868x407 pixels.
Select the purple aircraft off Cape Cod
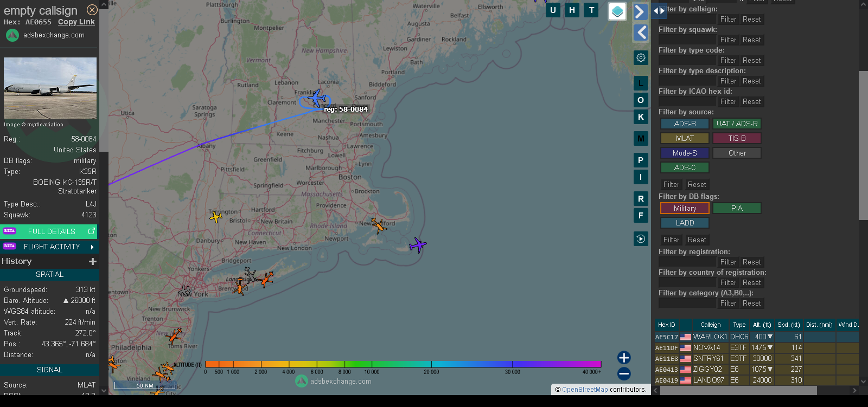[418, 245]
